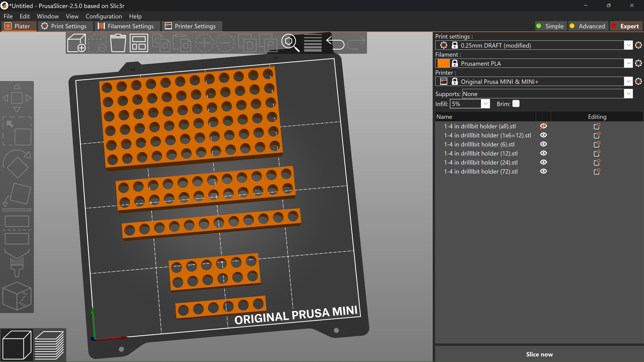Viewport: 644px width, 362px height.
Task: Switch to the Print Settings tab
Action: tap(66, 26)
